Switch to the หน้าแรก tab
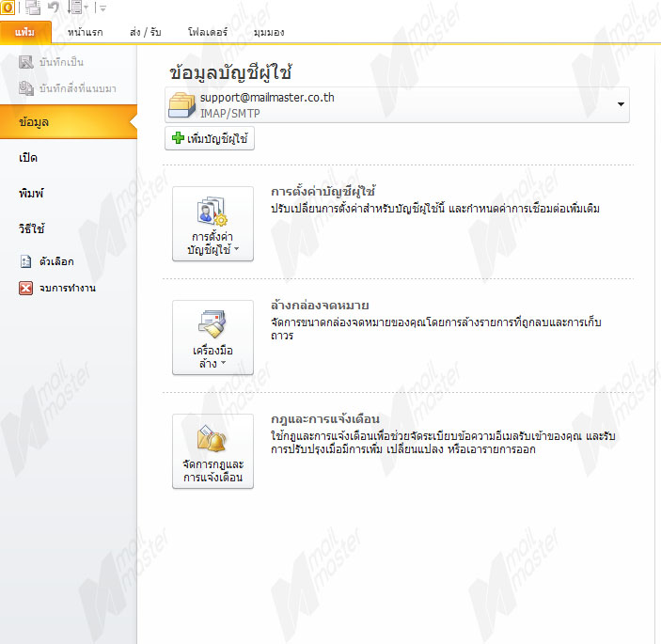The height and width of the screenshot is (644, 661). click(85, 32)
